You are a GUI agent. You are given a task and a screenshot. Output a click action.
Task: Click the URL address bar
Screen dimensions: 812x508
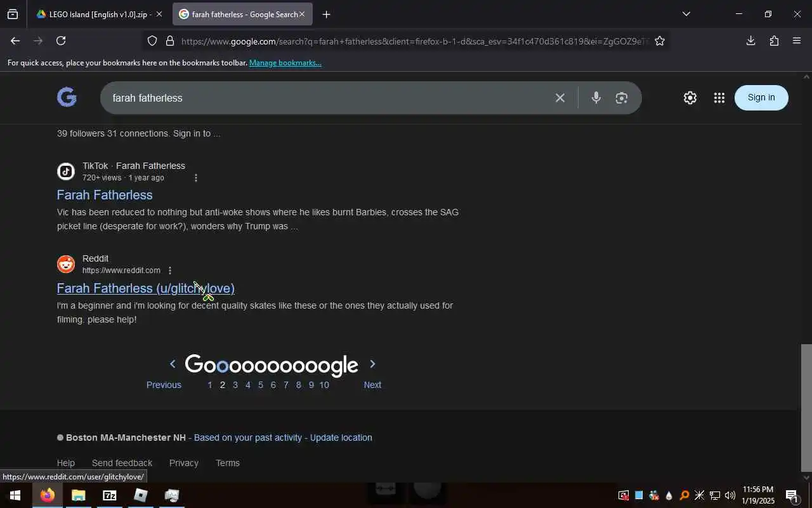coord(415,41)
